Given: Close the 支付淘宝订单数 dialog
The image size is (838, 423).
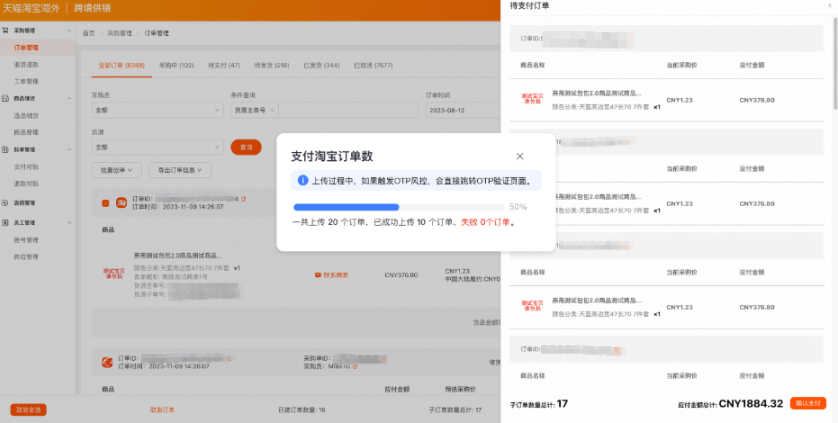Looking at the screenshot, I should point(519,156).
